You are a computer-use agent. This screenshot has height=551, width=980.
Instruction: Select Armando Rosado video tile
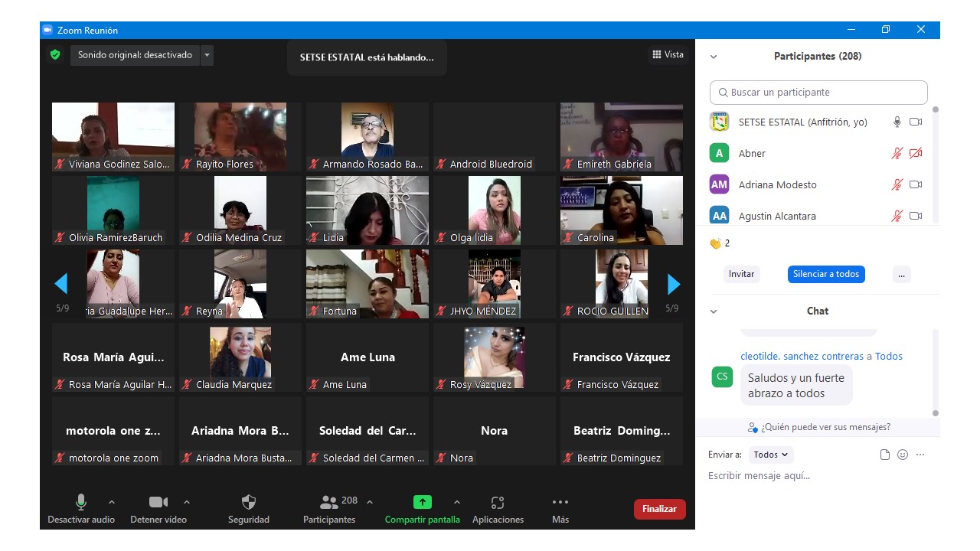click(367, 137)
